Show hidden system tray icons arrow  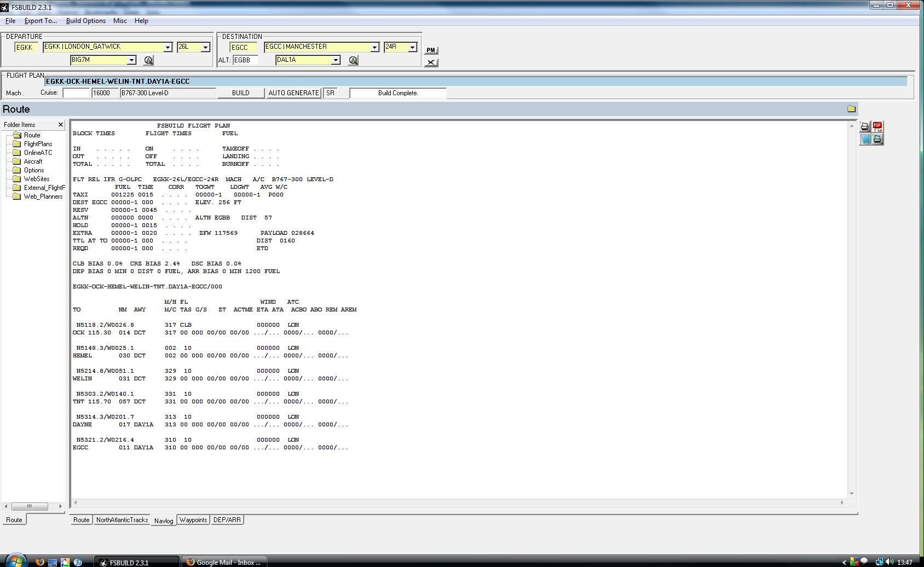(844, 562)
